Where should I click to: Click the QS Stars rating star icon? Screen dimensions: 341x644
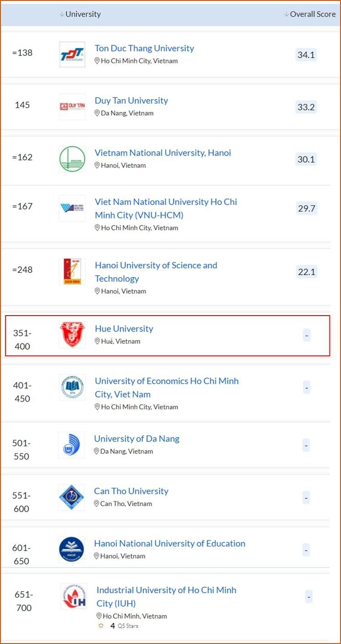(101, 626)
